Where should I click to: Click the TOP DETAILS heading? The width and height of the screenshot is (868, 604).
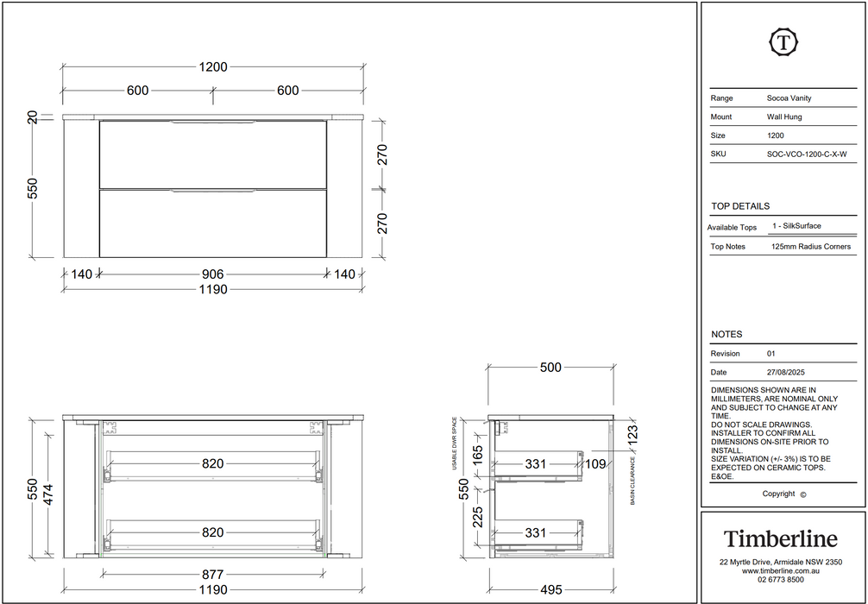[x=740, y=206]
